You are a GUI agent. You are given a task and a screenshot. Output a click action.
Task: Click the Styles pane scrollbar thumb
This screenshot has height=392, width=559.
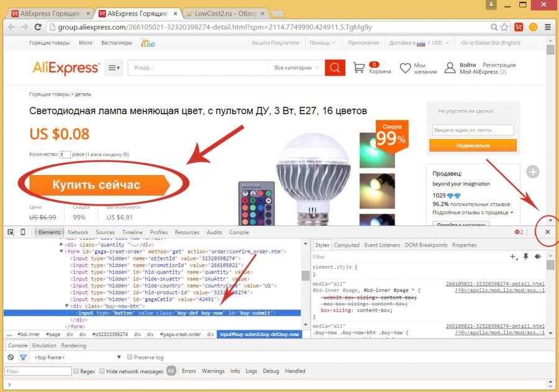[550, 265]
